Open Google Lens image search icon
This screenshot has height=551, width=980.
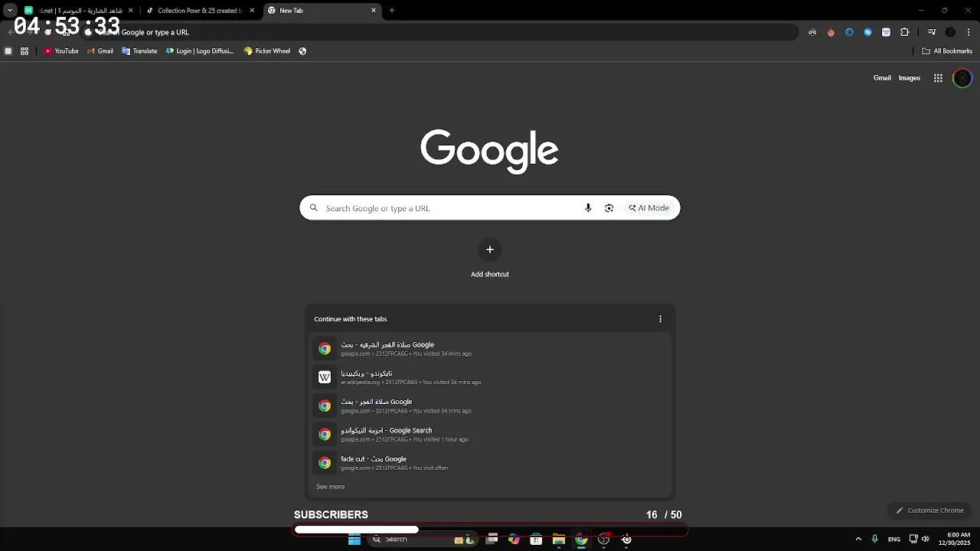point(609,208)
